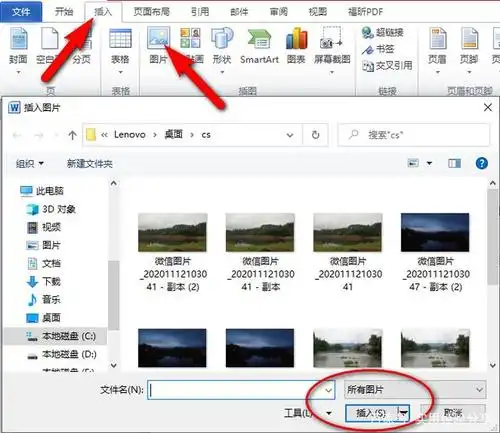Select thumbnail 微信图片_20201112103041 - 副本 (2)

click(173, 252)
